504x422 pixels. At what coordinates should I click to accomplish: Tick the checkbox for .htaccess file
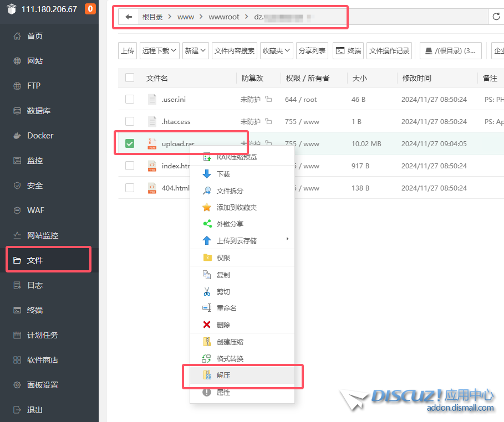click(x=130, y=121)
